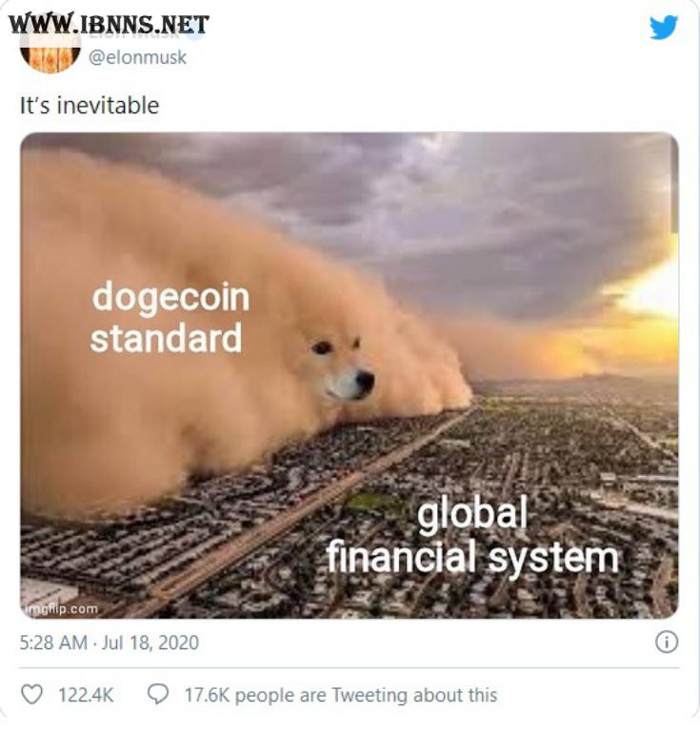The width and height of the screenshot is (700, 731).
Task: Click the 'dogecoin standard' caption
Action: (170, 317)
